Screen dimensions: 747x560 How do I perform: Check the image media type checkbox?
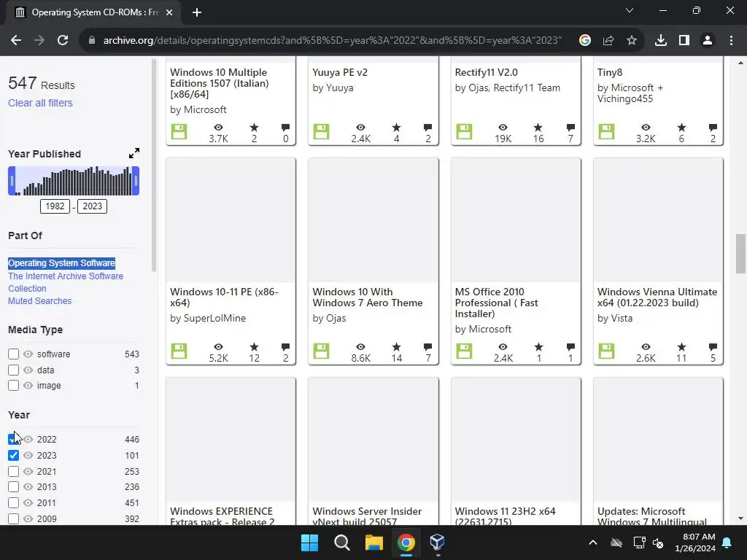tap(13, 385)
